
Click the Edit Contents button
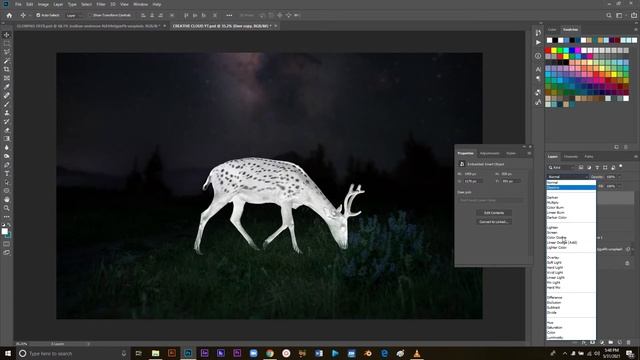click(493, 213)
